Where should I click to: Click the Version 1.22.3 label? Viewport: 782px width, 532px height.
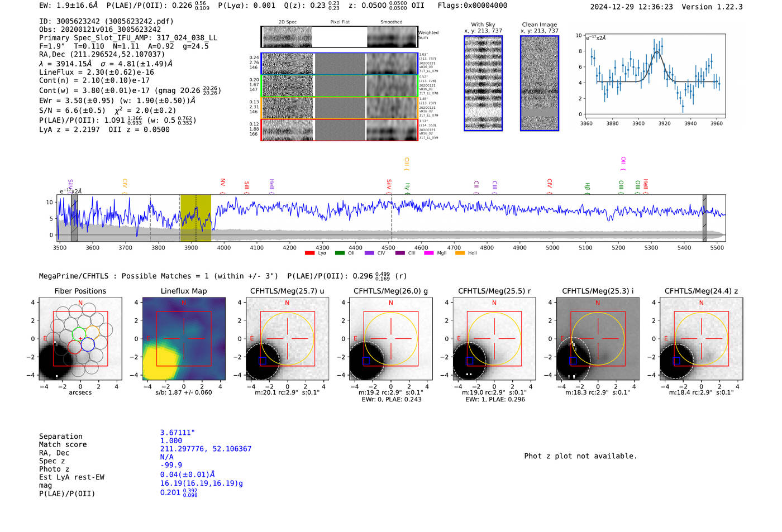(712, 7)
